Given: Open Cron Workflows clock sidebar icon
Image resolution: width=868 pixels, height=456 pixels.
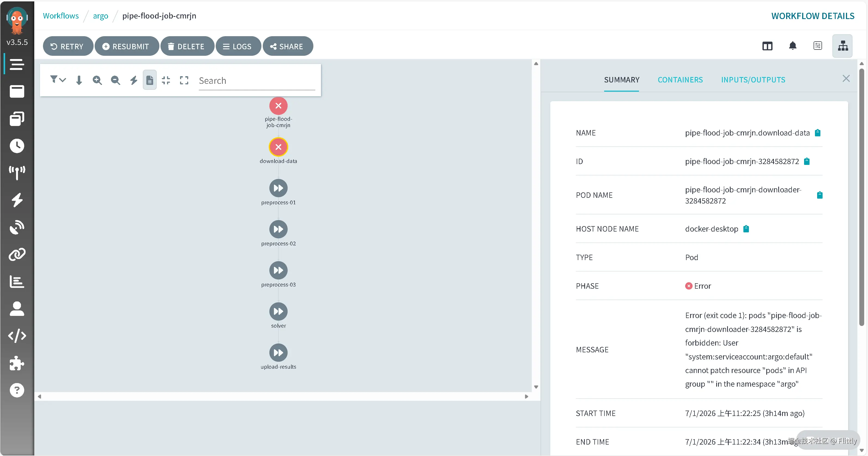Looking at the screenshot, I should pos(17,146).
